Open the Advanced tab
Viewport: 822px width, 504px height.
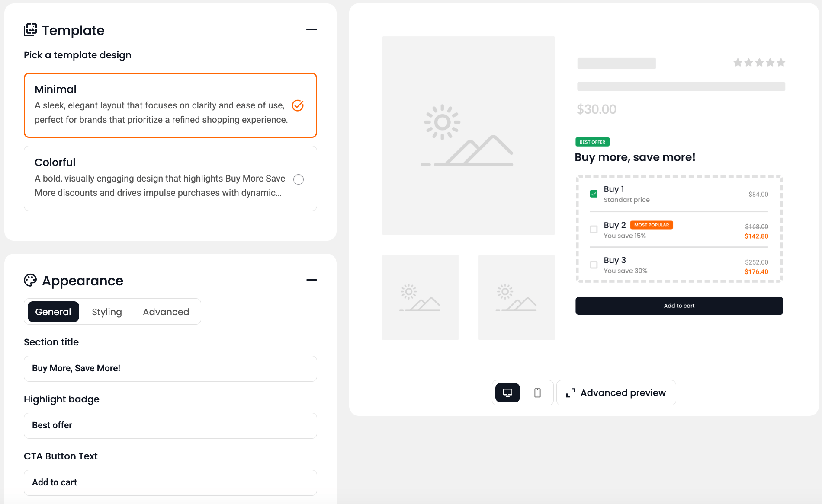point(166,312)
